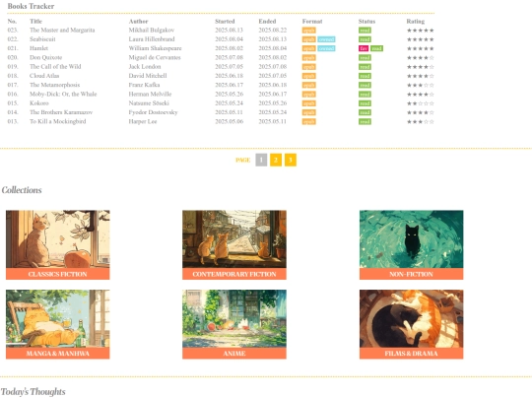Click author Harper Lee
This screenshot has width=532, height=399.
click(143, 122)
